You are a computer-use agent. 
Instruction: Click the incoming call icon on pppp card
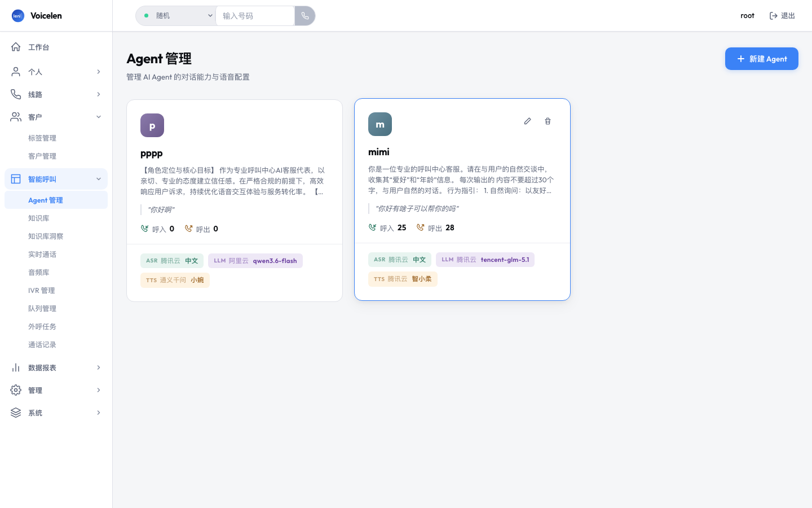145,229
